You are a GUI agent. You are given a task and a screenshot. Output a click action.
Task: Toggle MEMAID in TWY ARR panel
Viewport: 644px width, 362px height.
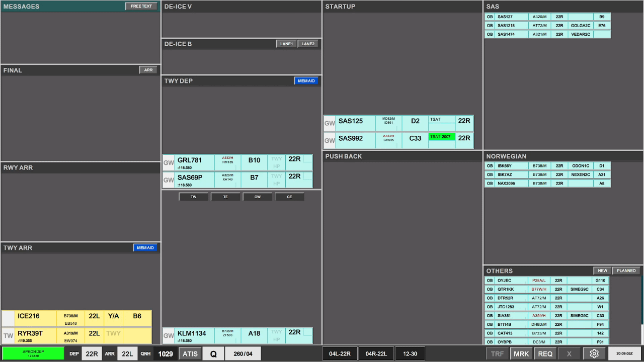tap(145, 247)
